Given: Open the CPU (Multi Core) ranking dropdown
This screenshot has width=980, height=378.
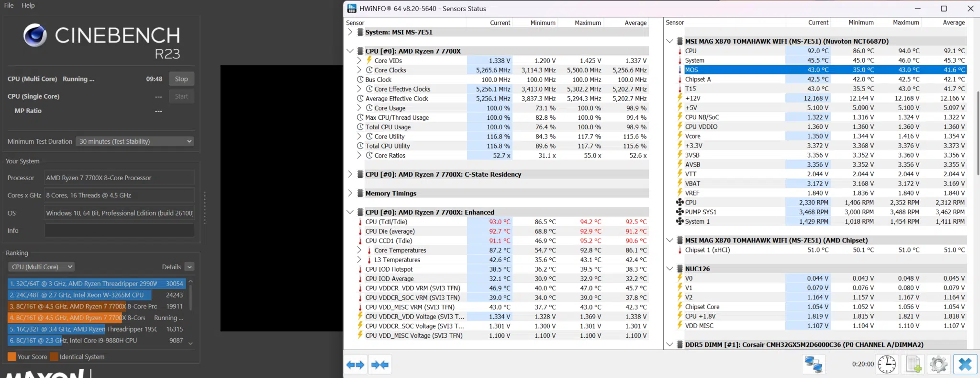Looking at the screenshot, I should (x=41, y=267).
